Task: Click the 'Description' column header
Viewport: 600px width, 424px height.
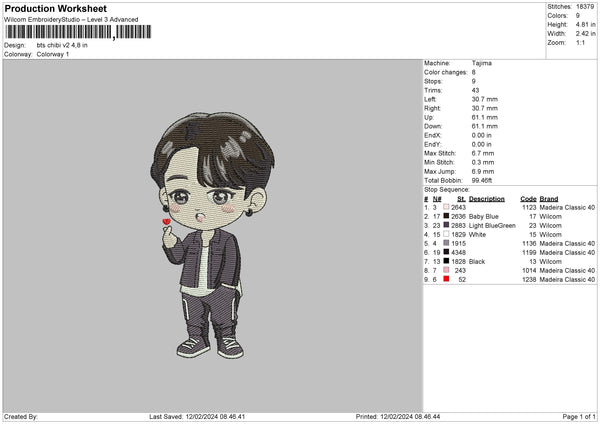Action: (x=486, y=199)
